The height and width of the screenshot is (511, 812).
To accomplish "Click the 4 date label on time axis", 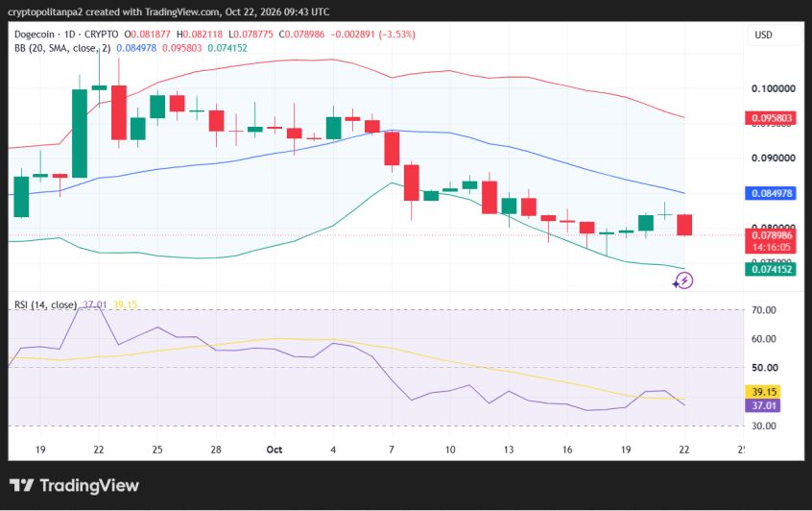I will tap(333, 450).
